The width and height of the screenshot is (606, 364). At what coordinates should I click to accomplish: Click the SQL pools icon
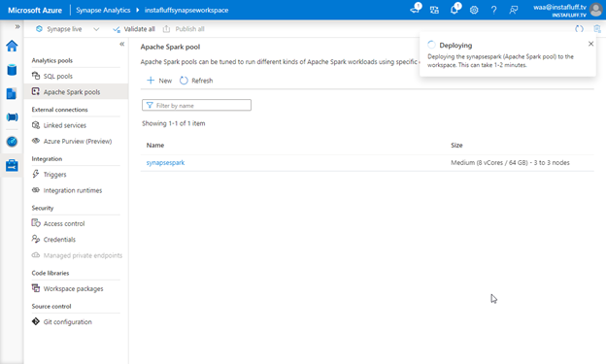[x=36, y=76]
